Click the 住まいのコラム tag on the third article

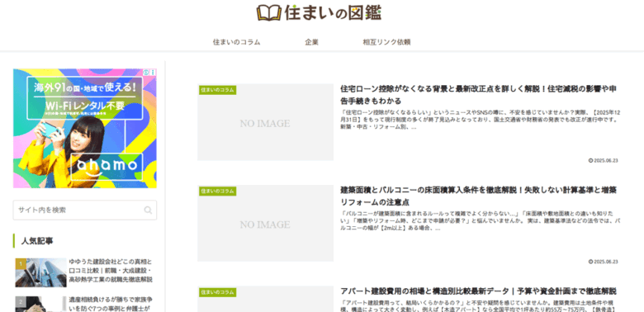pos(218,292)
